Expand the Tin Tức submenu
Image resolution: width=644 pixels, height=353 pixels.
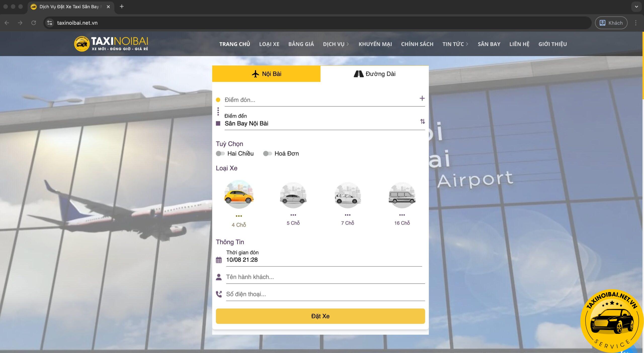pyautogui.click(x=467, y=44)
